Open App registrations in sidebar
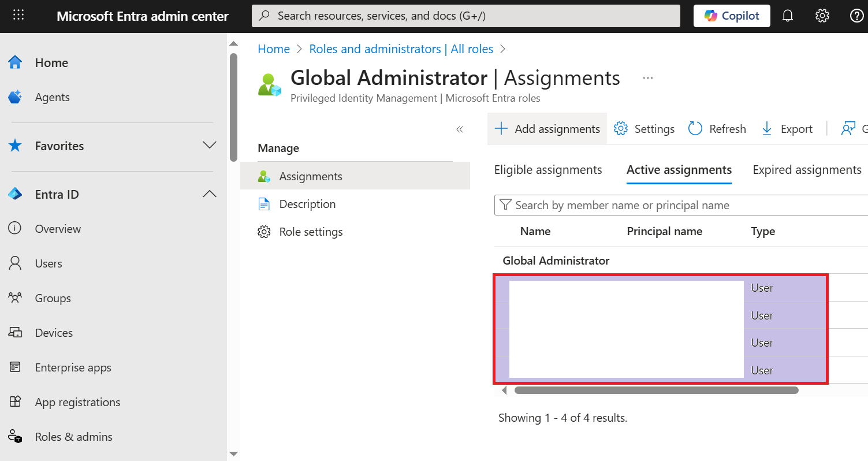Screen dimensions: 868x461 (x=77, y=402)
